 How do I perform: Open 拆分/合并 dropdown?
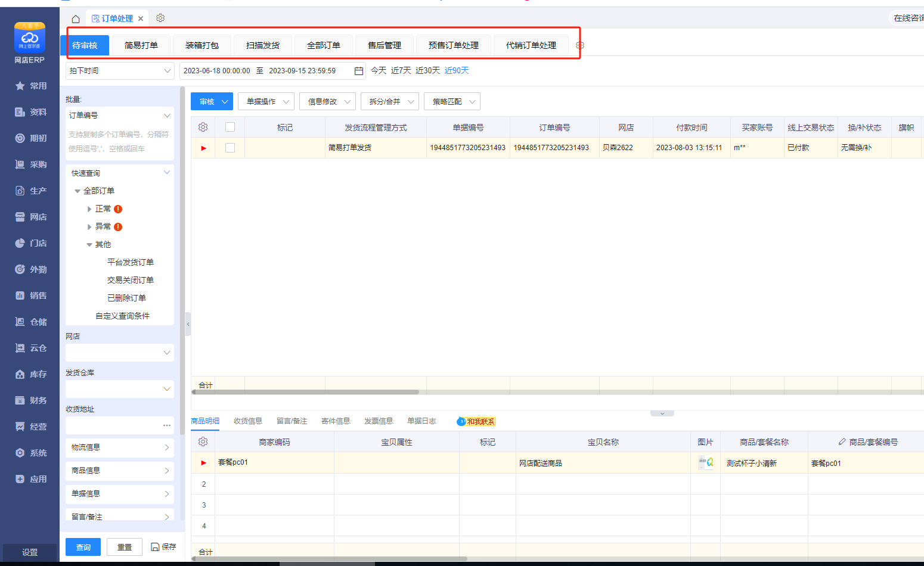point(389,102)
